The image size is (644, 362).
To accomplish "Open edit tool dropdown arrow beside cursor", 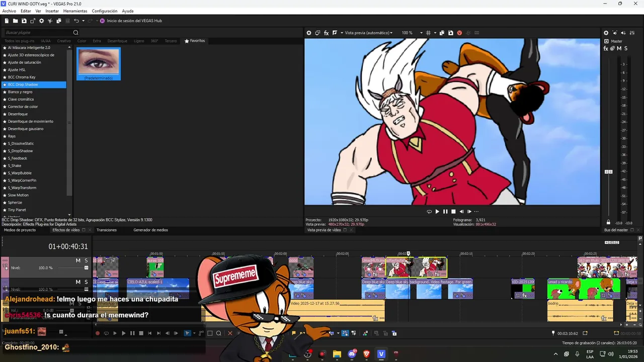I will (x=194, y=333).
